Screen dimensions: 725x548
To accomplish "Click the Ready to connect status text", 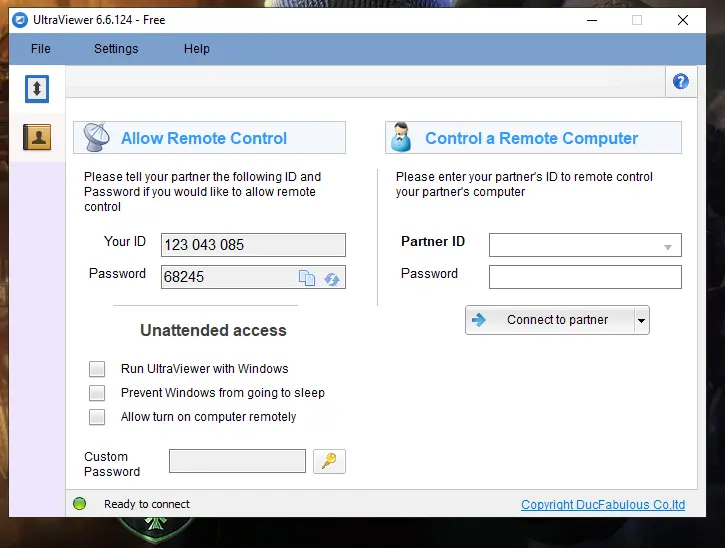I will (147, 504).
